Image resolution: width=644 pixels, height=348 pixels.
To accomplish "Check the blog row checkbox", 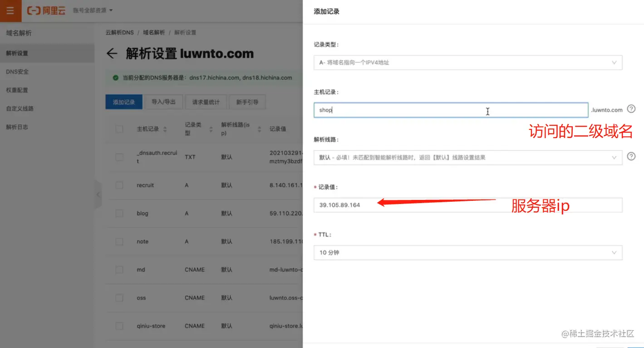I will 119,214.
